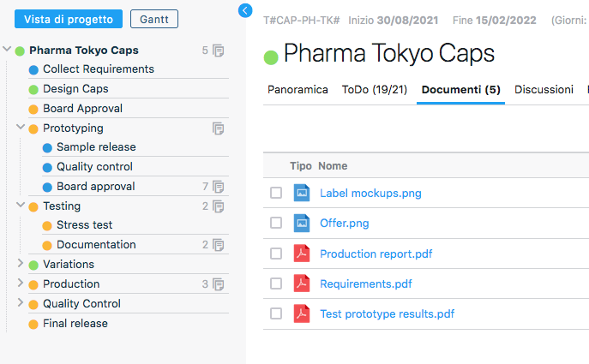Expand the Quality Control tree node

click(x=21, y=303)
